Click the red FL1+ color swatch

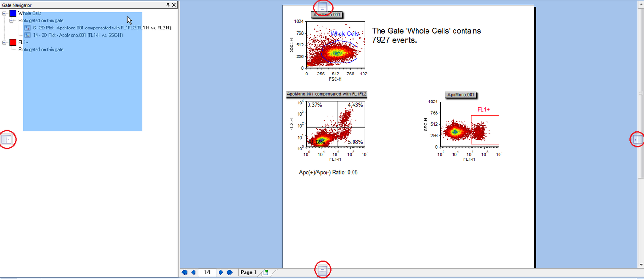tap(13, 42)
